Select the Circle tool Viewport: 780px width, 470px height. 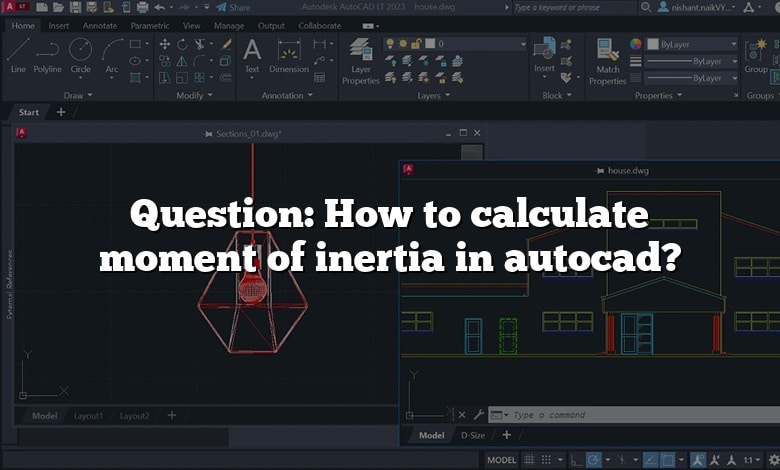tap(80, 55)
